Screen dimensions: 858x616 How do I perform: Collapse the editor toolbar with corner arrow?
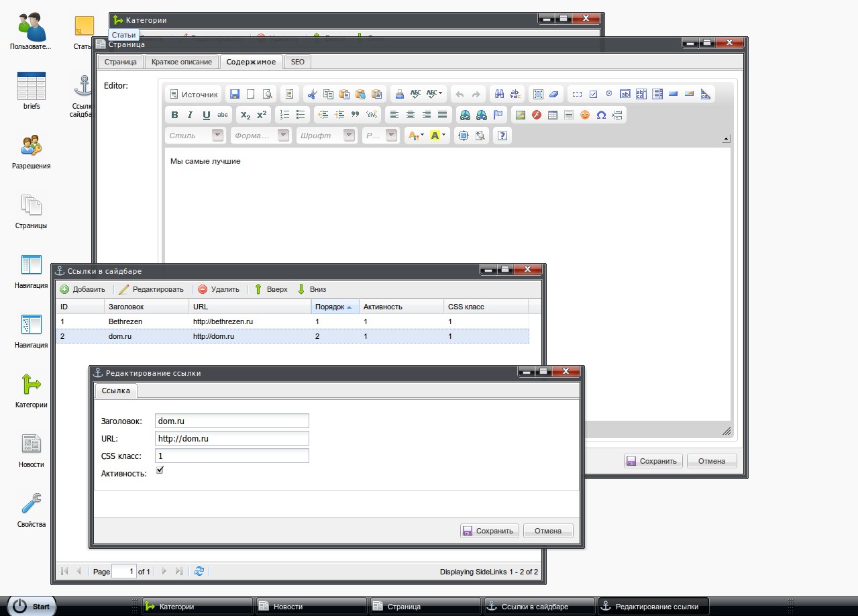726,140
